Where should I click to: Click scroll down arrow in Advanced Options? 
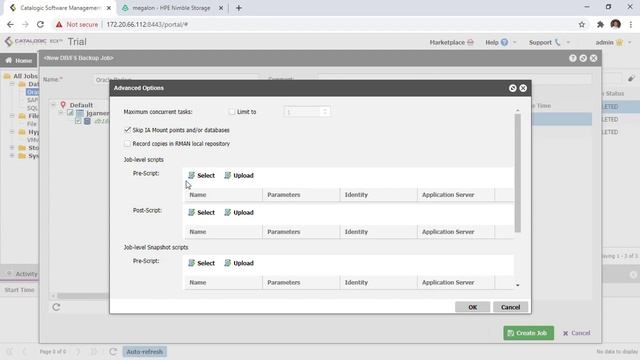(518, 285)
